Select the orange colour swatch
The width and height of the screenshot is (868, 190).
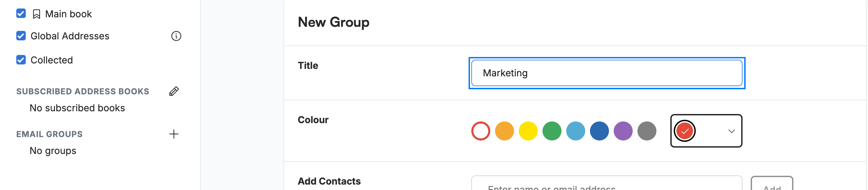[x=505, y=131]
